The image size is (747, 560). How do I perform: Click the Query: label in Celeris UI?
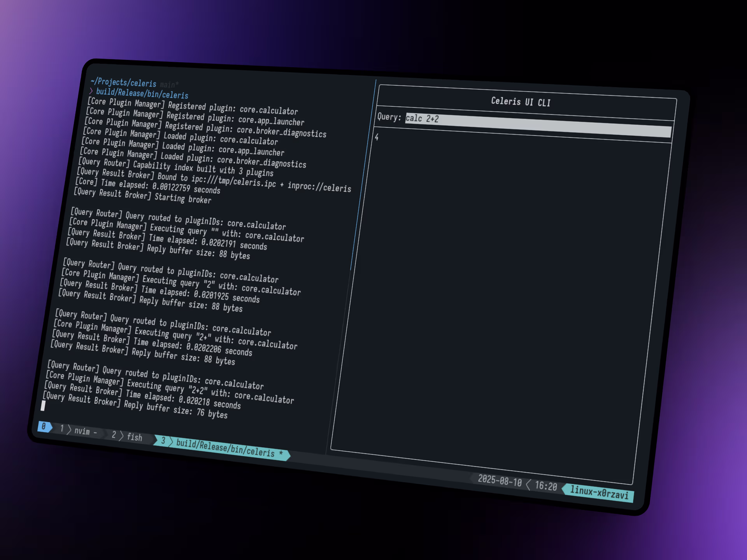[x=389, y=117]
